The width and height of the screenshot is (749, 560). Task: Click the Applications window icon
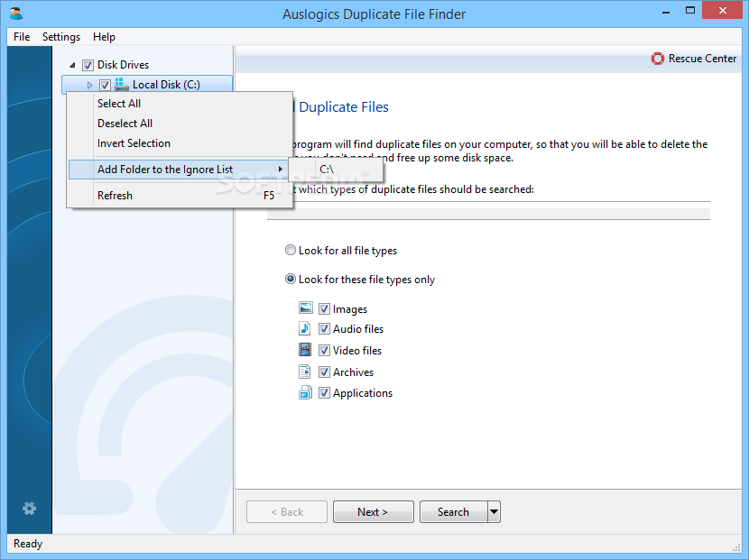(305, 392)
